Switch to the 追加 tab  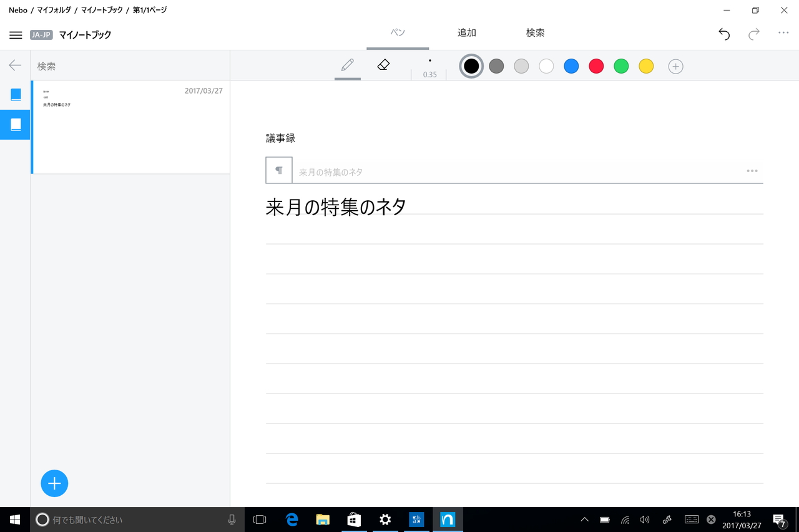(466, 32)
